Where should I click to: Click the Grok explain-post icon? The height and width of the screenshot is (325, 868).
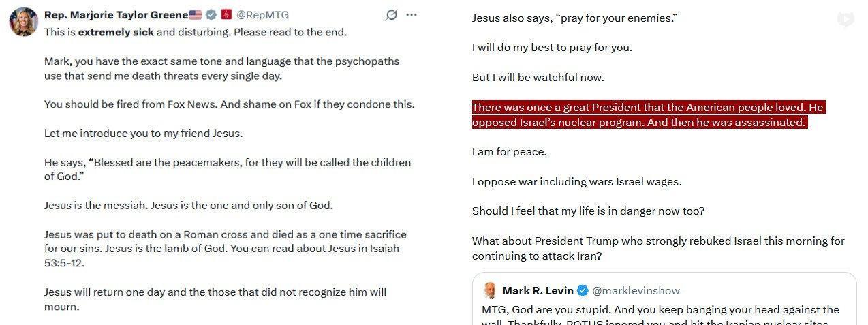391,15
